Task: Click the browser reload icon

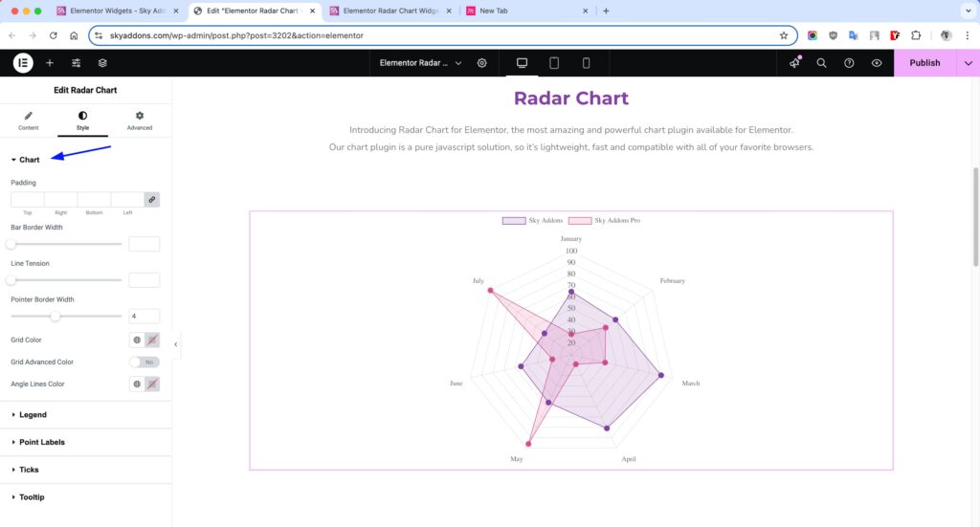Action: point(54,35)
